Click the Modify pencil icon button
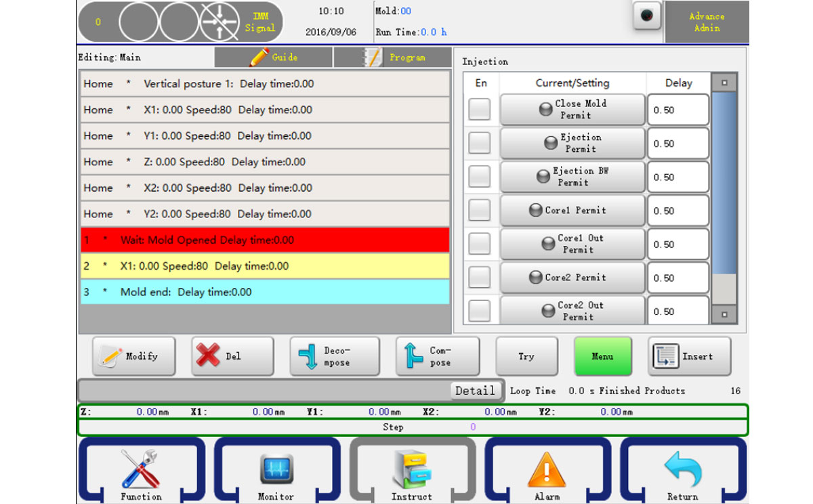This screenshot has width=813, height=504. point(133,356)
